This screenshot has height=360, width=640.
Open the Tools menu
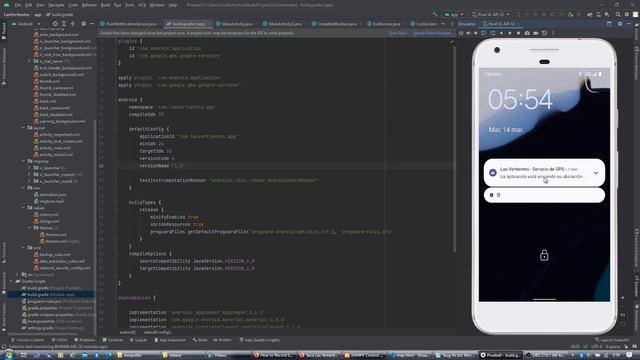130,5
